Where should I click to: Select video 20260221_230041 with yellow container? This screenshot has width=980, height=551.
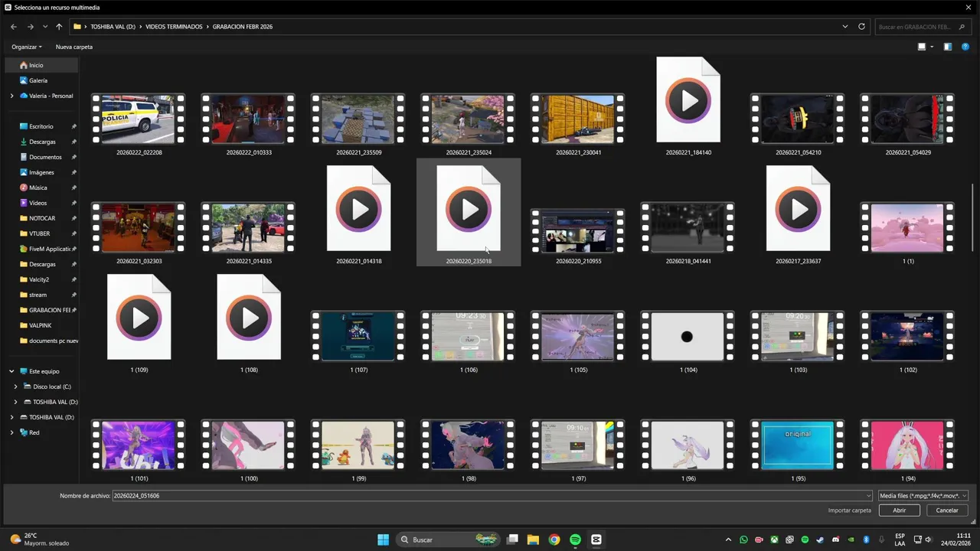coord(578,119)
